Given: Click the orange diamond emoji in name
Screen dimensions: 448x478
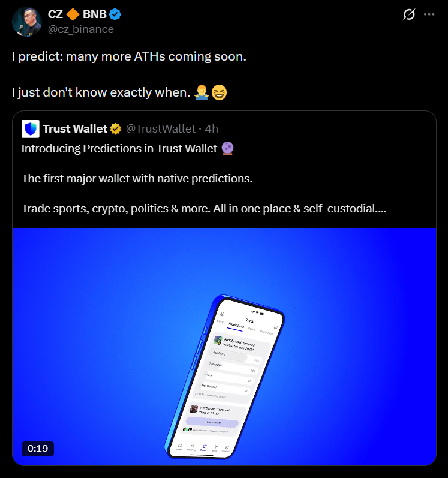Looking at the screenshot, I should pyautogui.click(x=73, y=14).
